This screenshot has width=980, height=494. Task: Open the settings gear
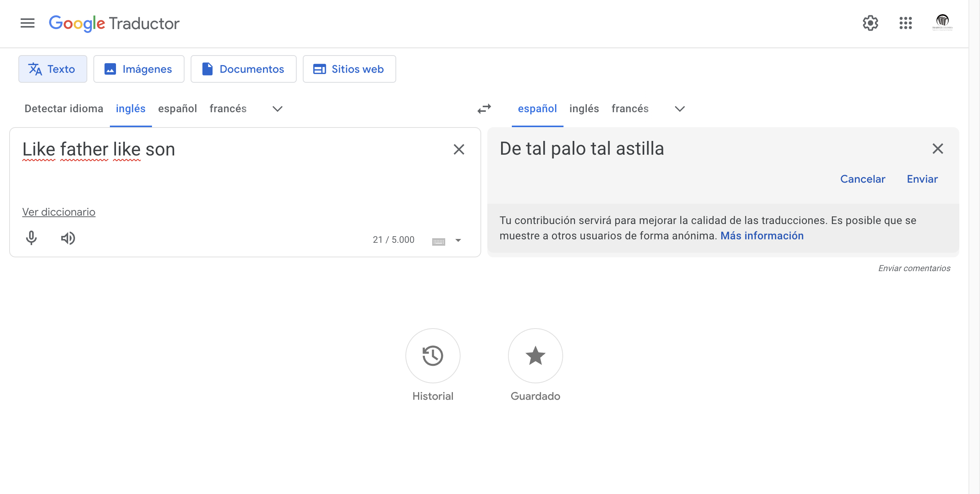[871, 23]
